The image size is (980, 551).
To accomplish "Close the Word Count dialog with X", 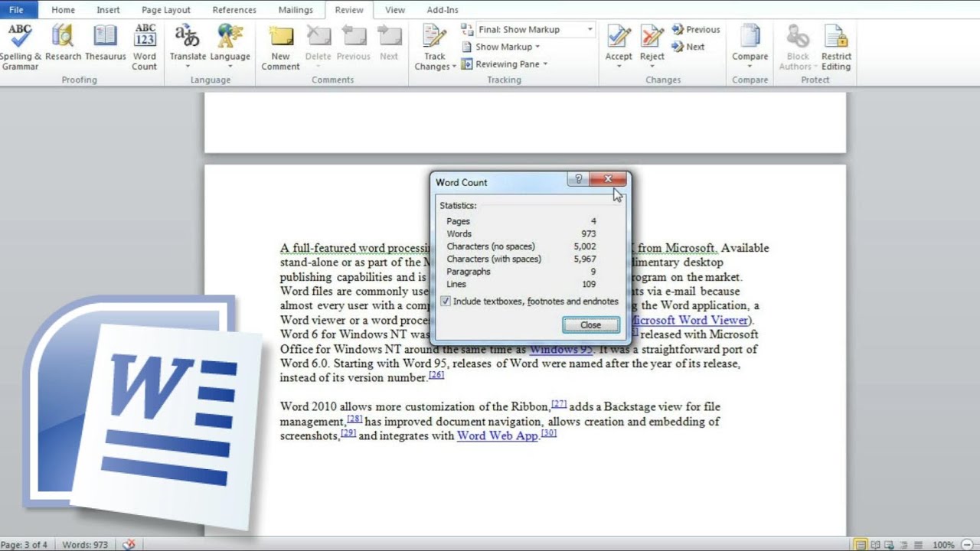I will [608, 179].
